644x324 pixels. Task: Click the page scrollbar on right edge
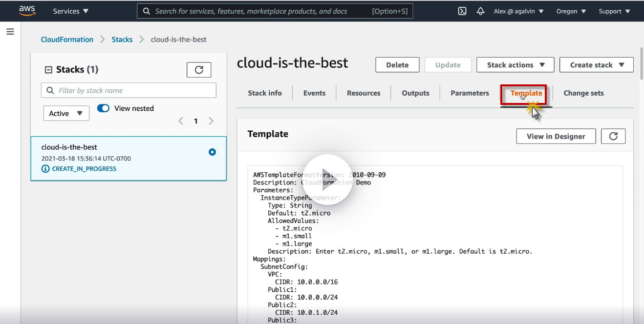(641, 63)
